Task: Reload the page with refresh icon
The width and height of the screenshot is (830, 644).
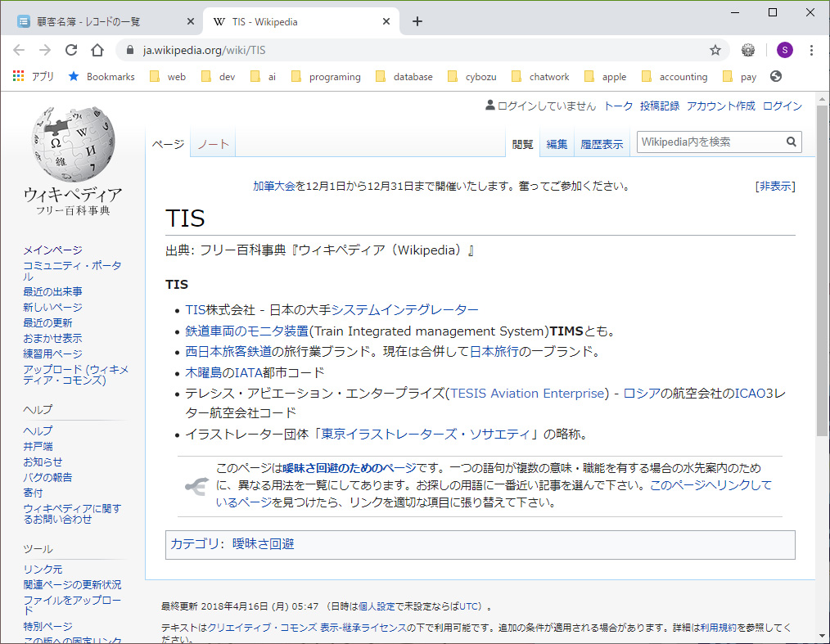Action: click(x=71, y=50)
